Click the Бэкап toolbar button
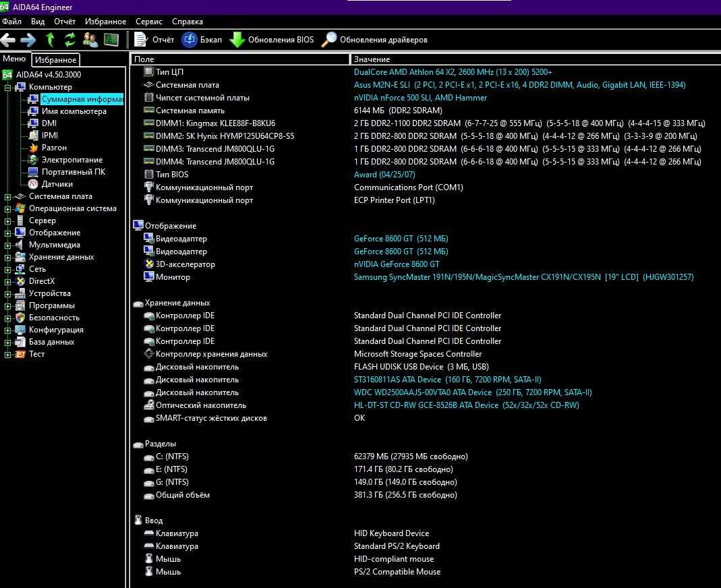This screenshot has width=721, height=588. pyautogui.click(x=202, y=40)
